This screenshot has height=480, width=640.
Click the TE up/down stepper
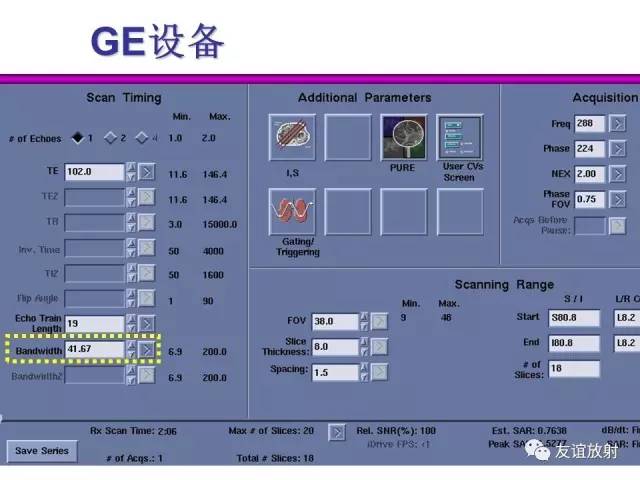(x=131, y=172)
